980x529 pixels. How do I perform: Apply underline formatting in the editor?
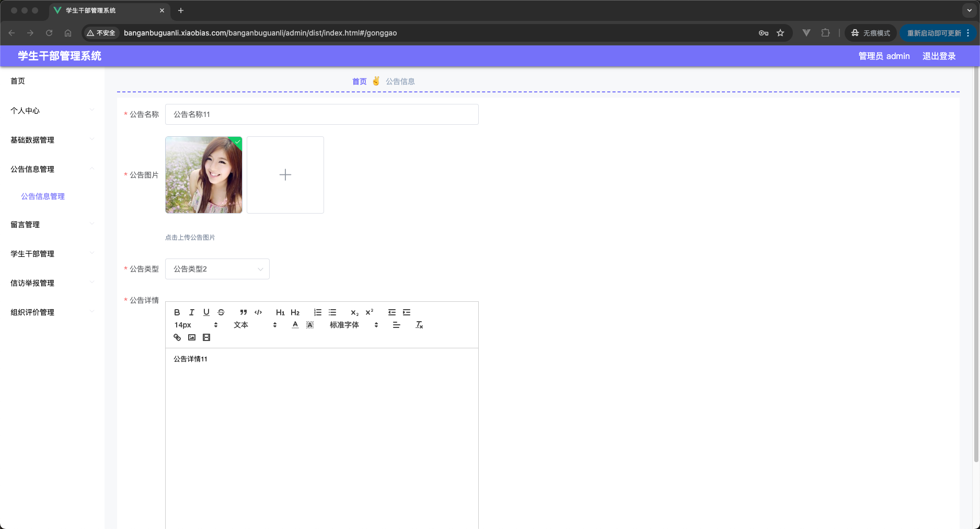[206, 312]
